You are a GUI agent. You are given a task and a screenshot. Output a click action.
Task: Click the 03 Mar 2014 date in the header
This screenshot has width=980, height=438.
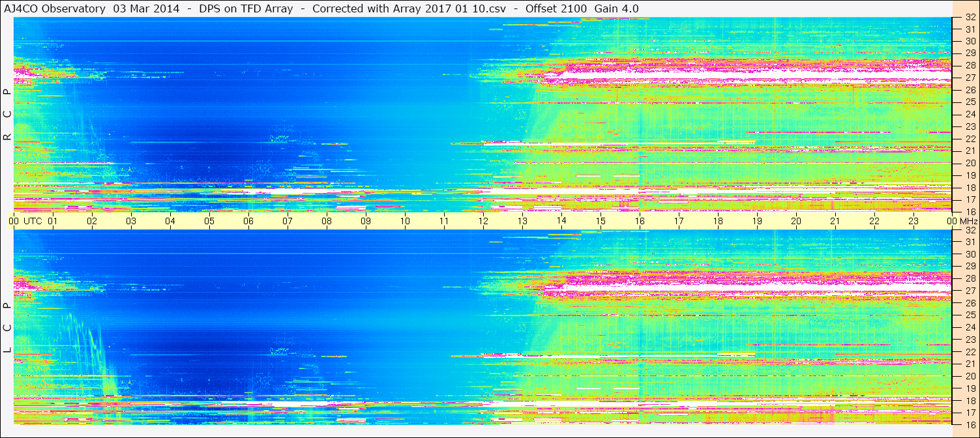[146, 8]
